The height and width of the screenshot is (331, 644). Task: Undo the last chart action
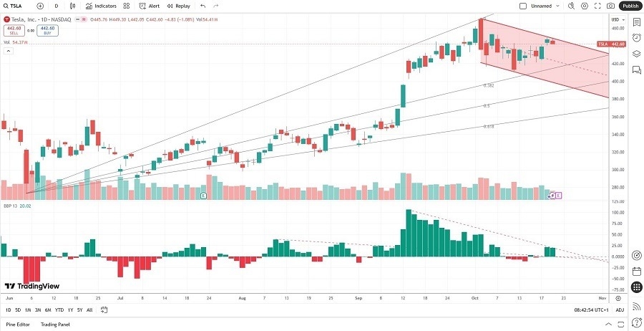[x=204, y=6]
